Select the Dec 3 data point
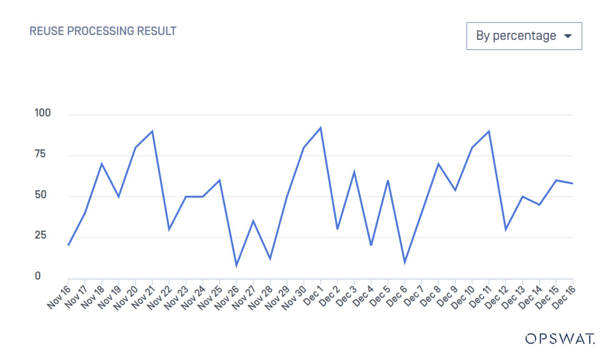This screenshot has width=612, height=364. click(x=354, y=172)
